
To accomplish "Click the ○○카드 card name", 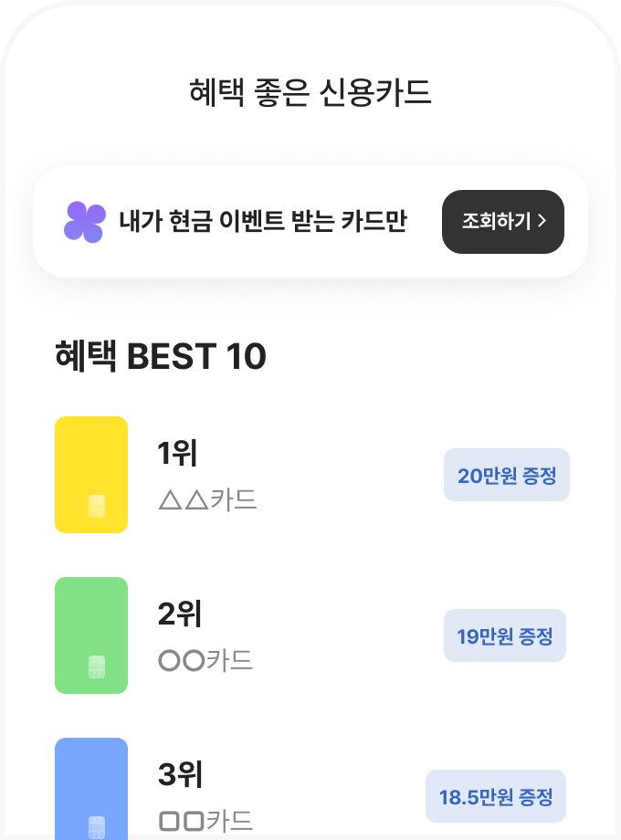I will point(205,660).
